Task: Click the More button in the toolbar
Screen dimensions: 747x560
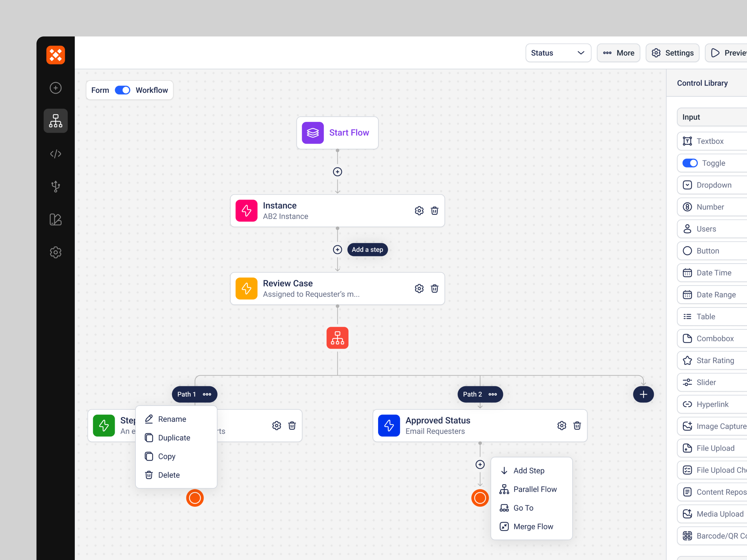Action: click(x=618, y=53)
